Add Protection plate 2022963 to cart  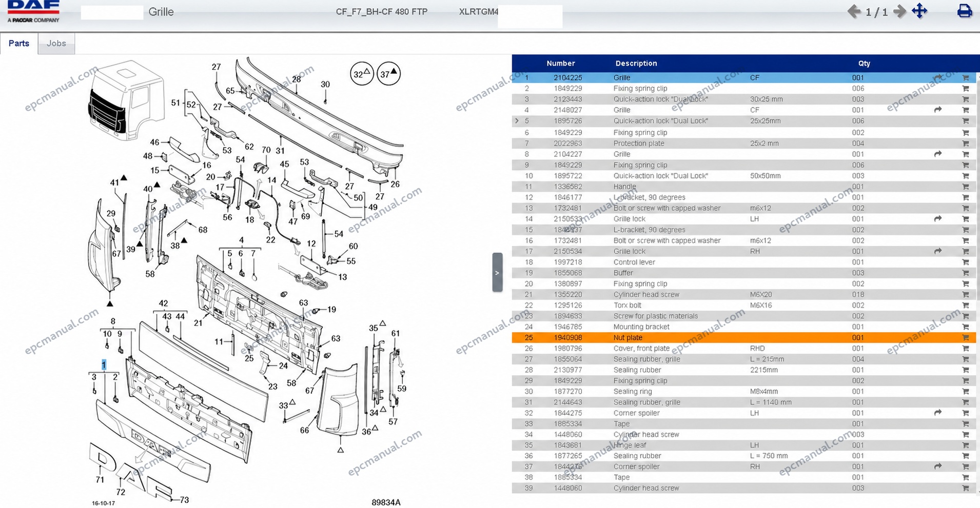click(965, 144)
